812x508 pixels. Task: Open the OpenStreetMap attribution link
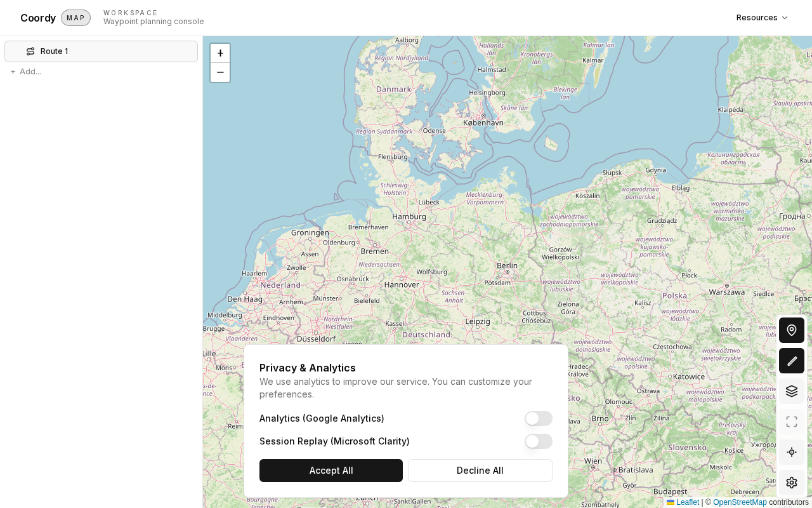click(740, 502)
